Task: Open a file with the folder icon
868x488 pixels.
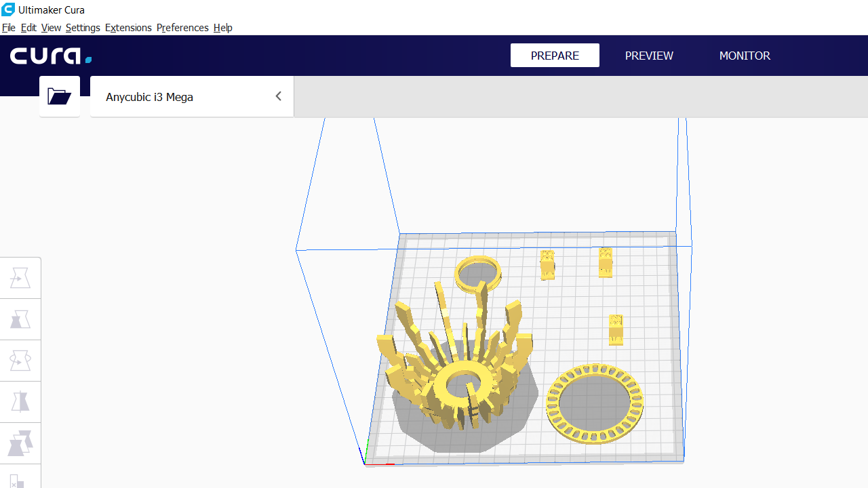Action: point(60,96)
